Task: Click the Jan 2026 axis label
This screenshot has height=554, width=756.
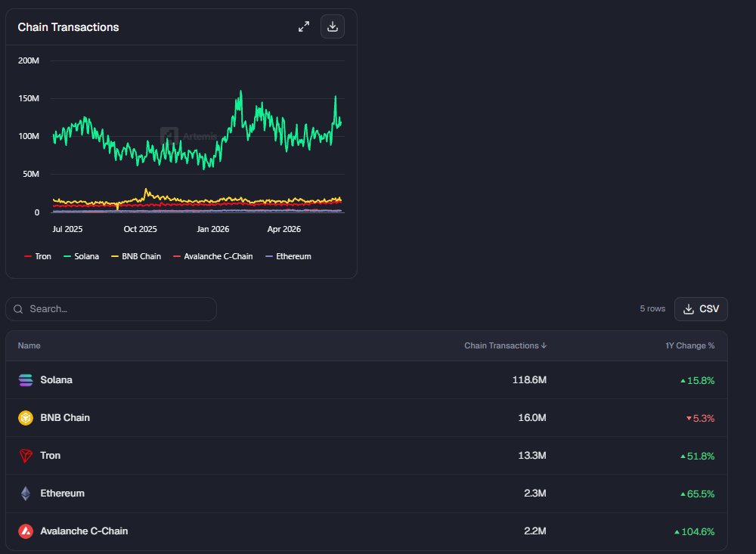Action: [213, 229]
